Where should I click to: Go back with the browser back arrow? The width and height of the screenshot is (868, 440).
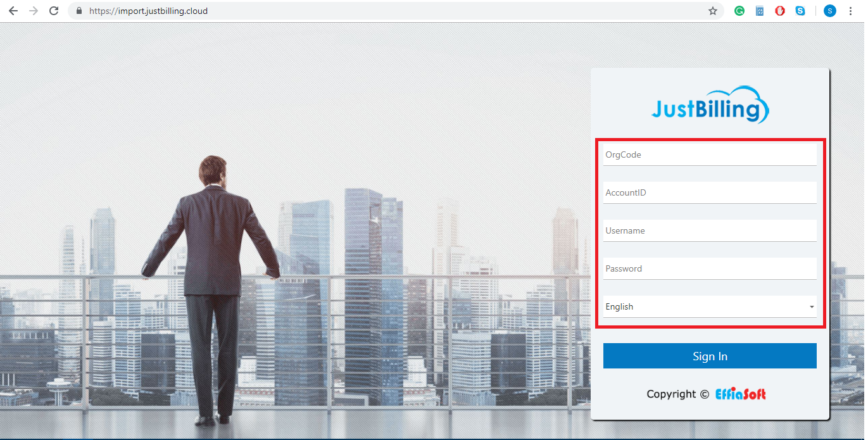[x=13, y=11]
